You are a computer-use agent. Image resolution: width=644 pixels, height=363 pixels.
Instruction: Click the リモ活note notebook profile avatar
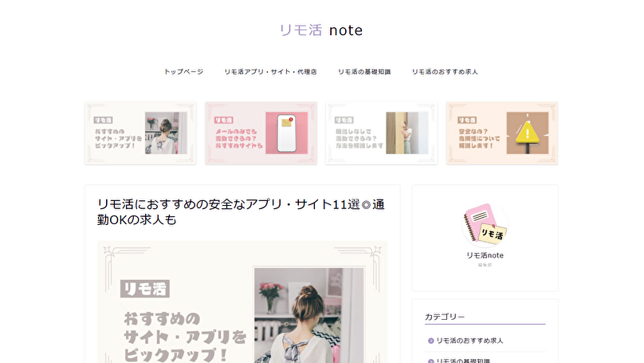[x=485, y=223]
